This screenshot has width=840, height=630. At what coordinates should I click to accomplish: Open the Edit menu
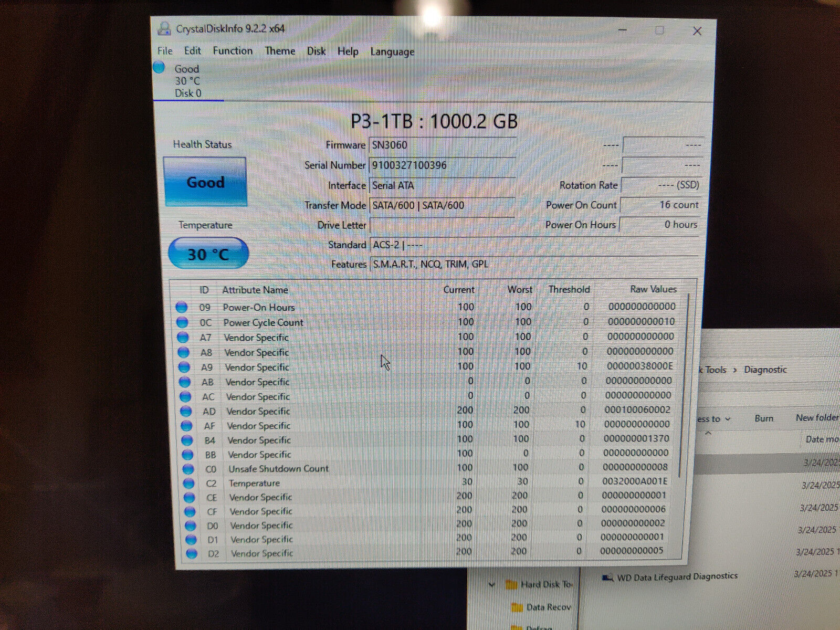[x=192, y=50]
